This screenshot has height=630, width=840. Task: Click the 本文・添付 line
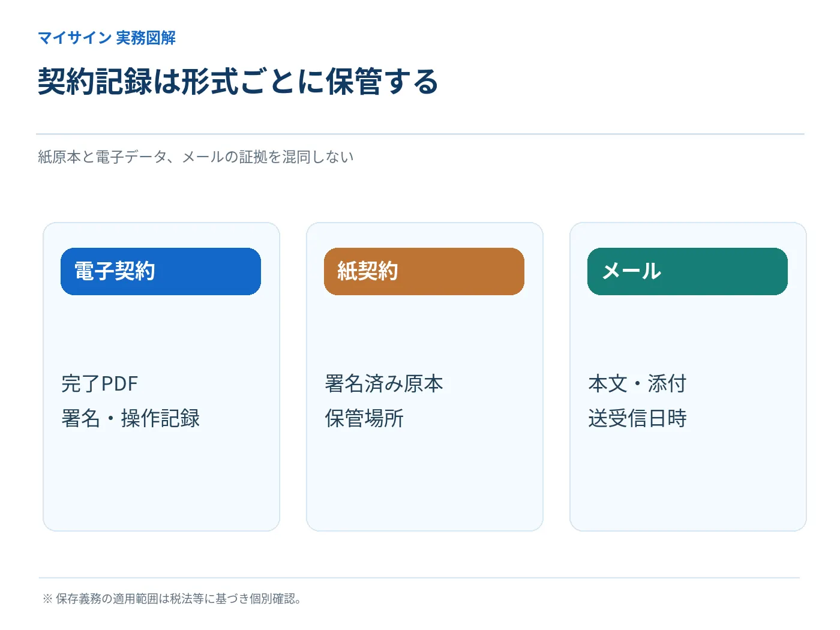click(637, 383)
